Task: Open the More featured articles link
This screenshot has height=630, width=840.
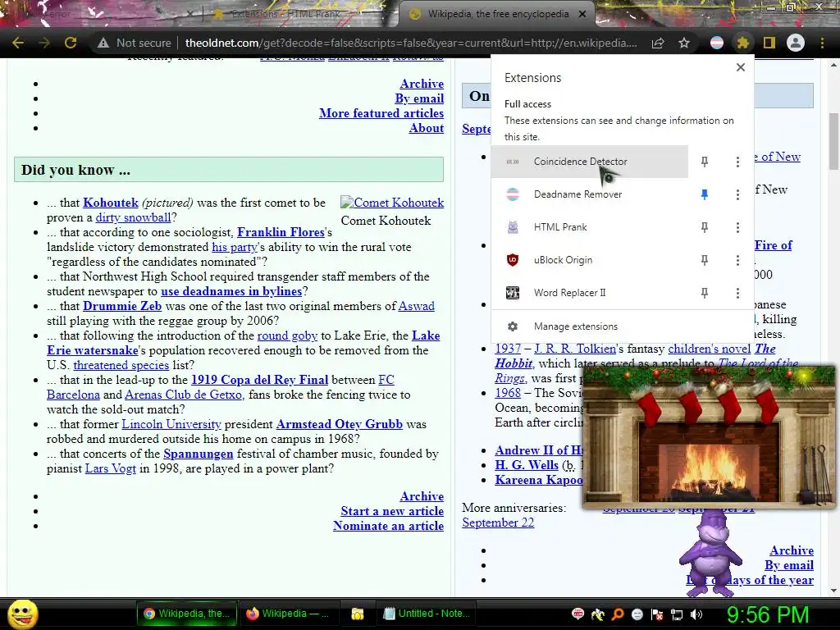Action: 381,113
